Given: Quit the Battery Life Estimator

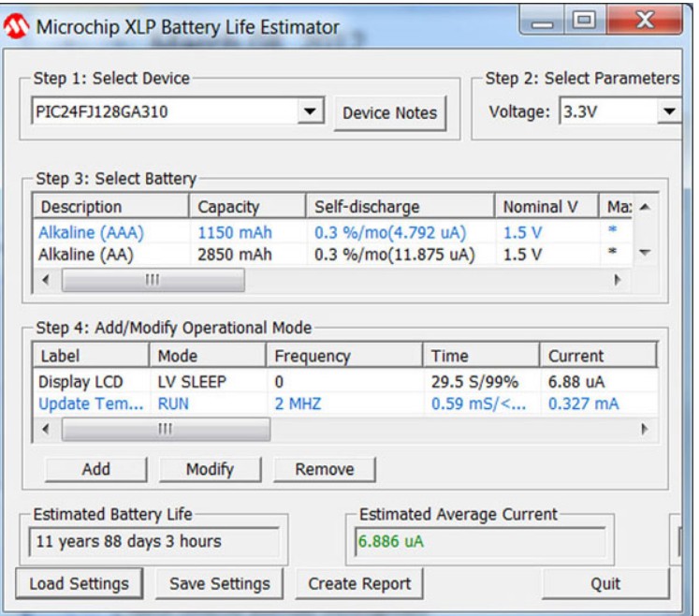Looking at the screenshot, I should tap(605, 583).
